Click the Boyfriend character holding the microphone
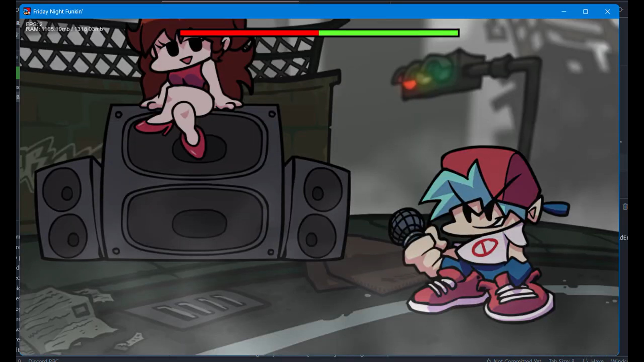Viewport: 644px width, 362px height. (x=480, y=235)
